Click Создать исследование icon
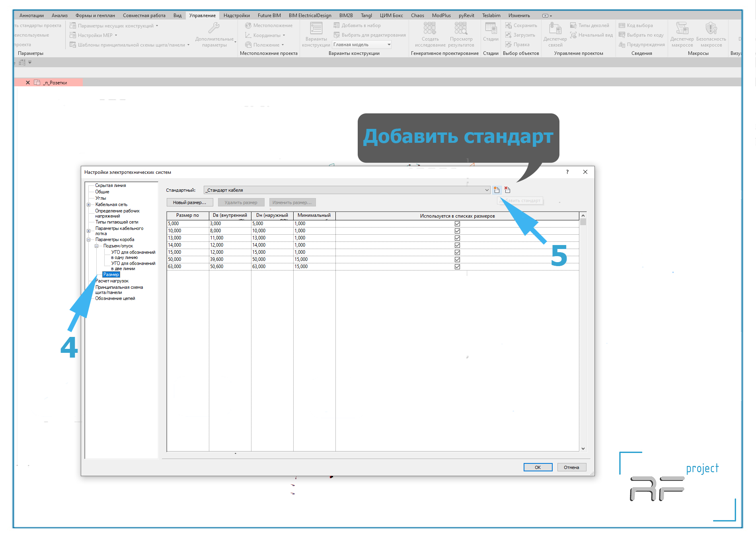Screen dimensions: 756x537 point(430,35)
